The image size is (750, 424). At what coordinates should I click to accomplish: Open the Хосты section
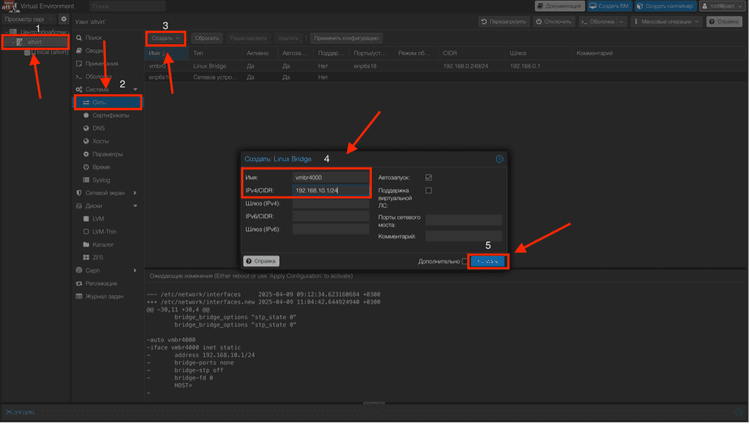100,141
